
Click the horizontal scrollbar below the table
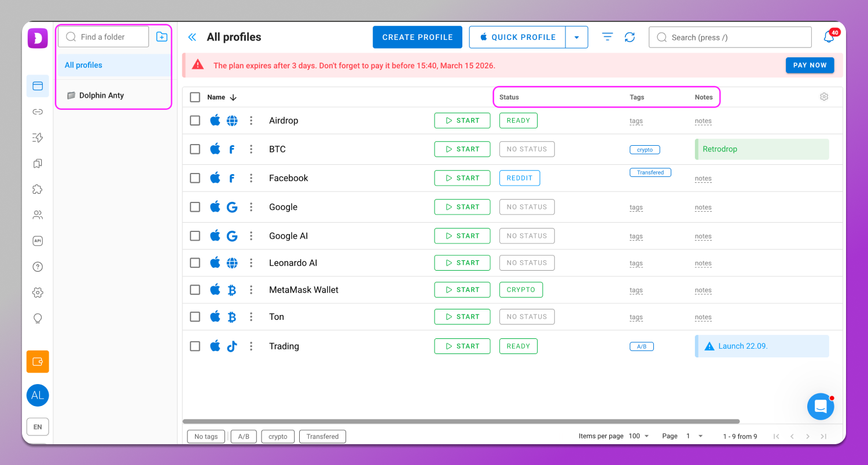click(x=461, y=422)
